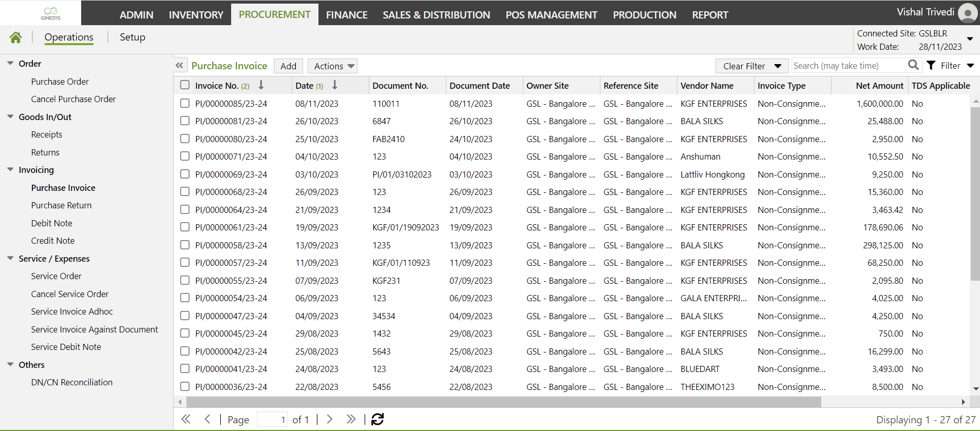Go to previous page icon
The width and height of the screenshot is (980, 431).
[x=208, y=419]
